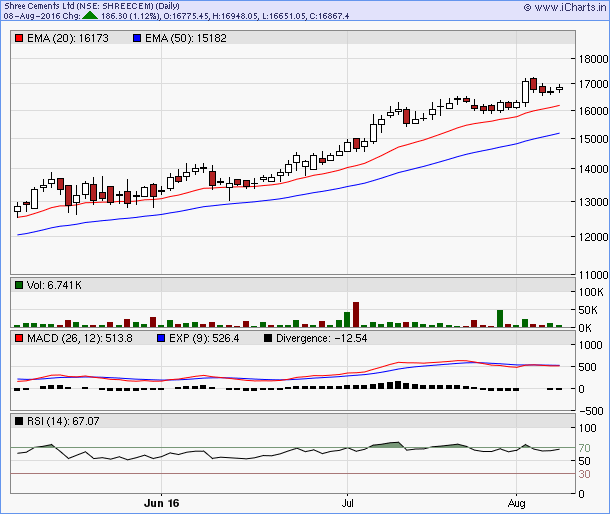Click the 1000 MACD axis label
The height and width of the screenshot is (514, 610).
591,345
